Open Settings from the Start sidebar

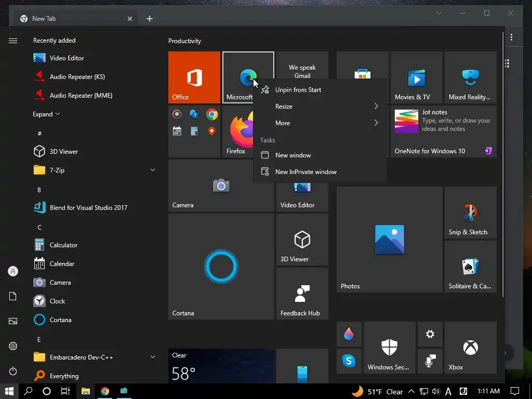[13, 346]
